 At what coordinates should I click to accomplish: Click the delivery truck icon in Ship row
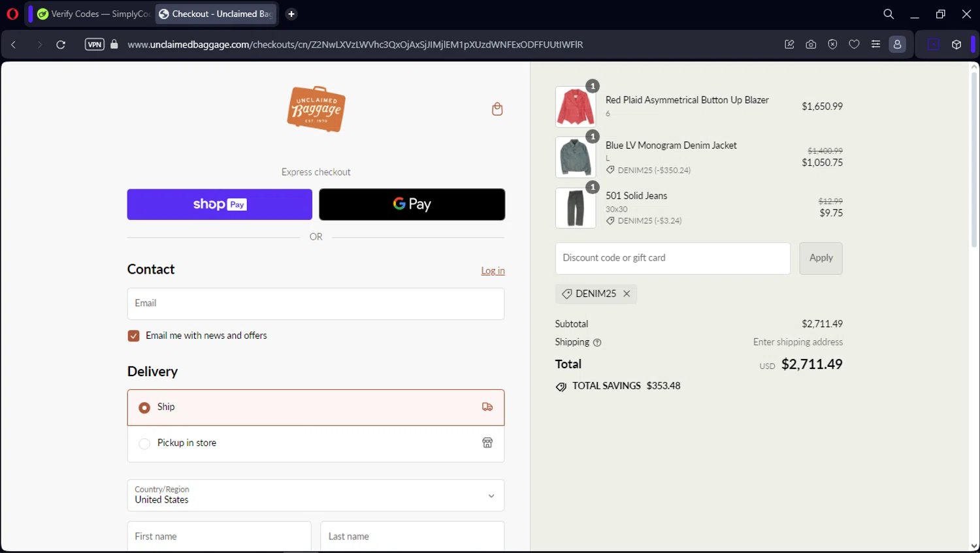pyautogui.click(x=487, y=407)
